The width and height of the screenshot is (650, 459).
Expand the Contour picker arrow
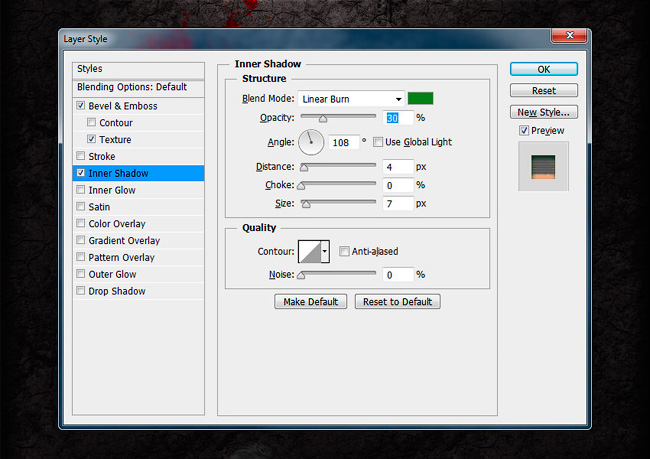coord(325,251)
